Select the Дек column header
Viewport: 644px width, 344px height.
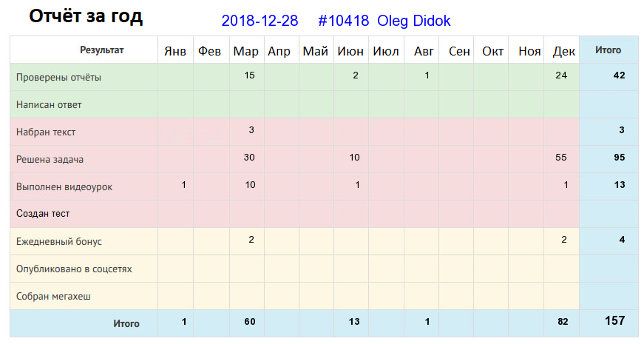[x=563, y=51]
